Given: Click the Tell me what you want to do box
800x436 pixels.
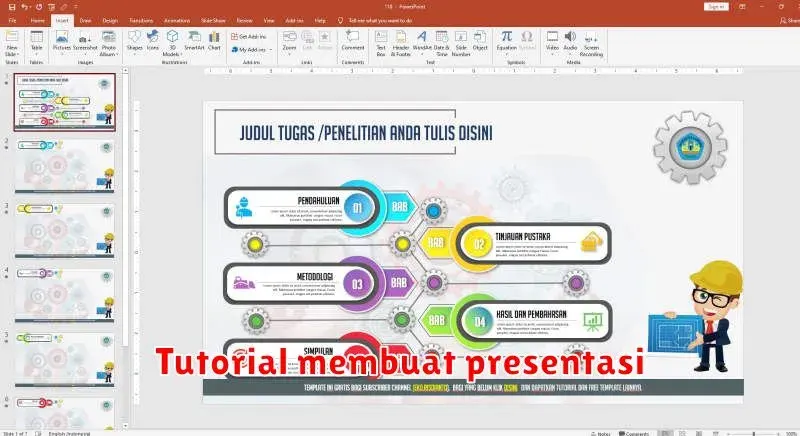Looking at the screenshot, I should coord(380,20).
